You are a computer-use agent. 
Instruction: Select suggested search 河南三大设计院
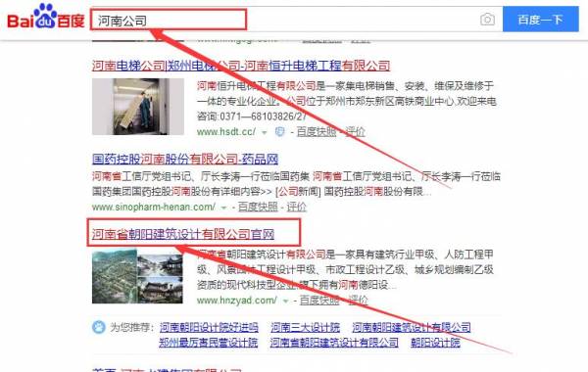305,327
